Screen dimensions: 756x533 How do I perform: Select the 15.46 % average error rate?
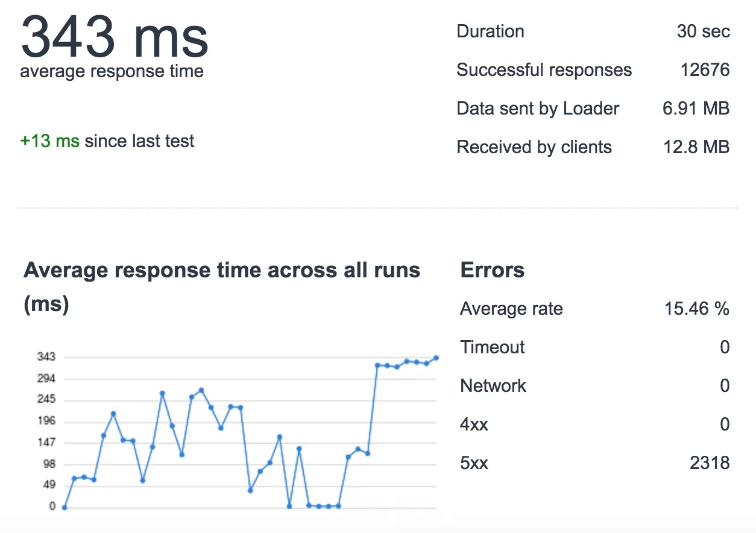(x=696, y=309)
